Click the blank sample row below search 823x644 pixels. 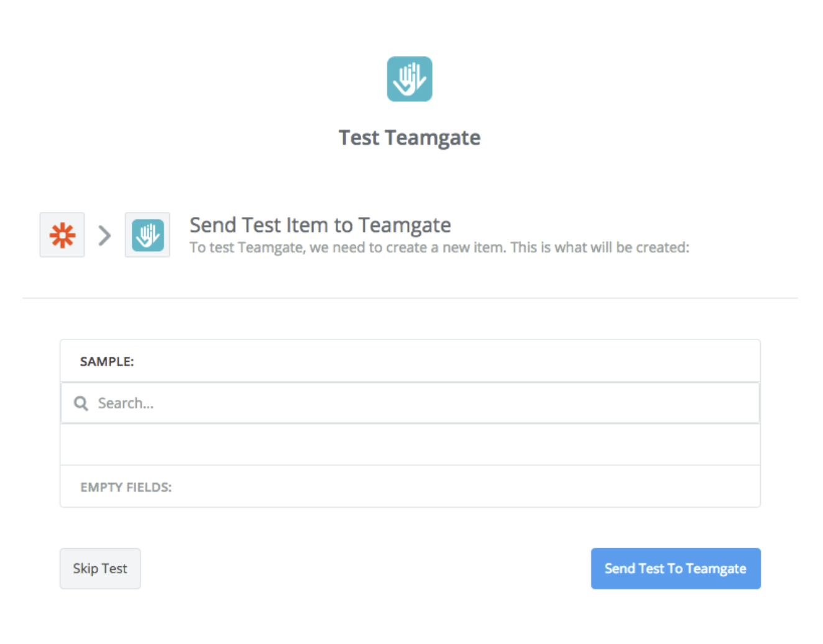[x=410, y=444]
